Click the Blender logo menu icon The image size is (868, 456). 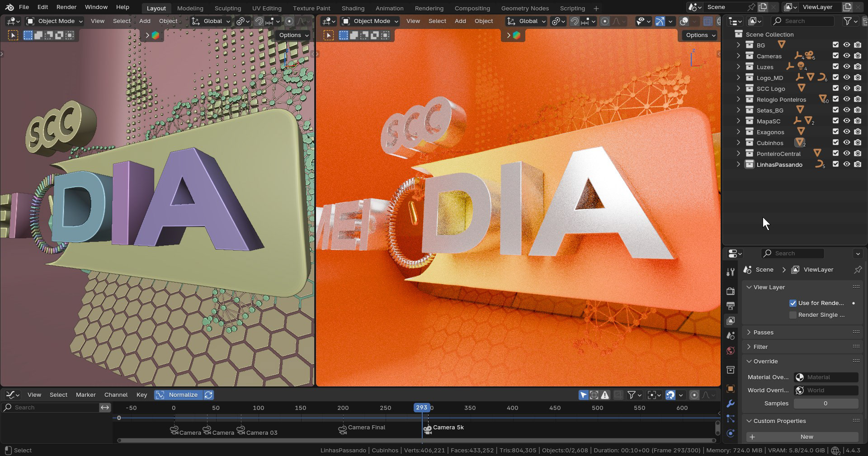tap(9, 7)
